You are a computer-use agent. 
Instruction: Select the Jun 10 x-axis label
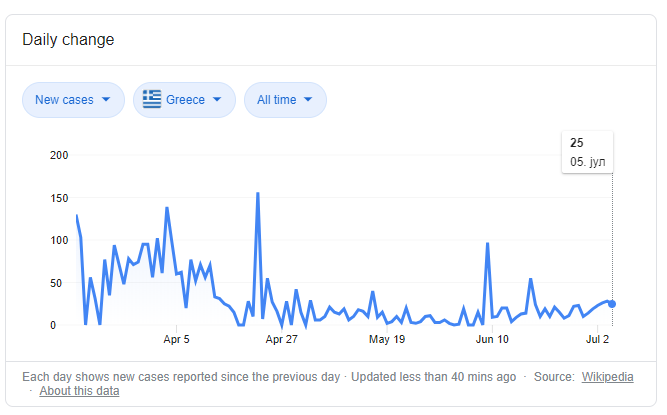coord(493,339)
